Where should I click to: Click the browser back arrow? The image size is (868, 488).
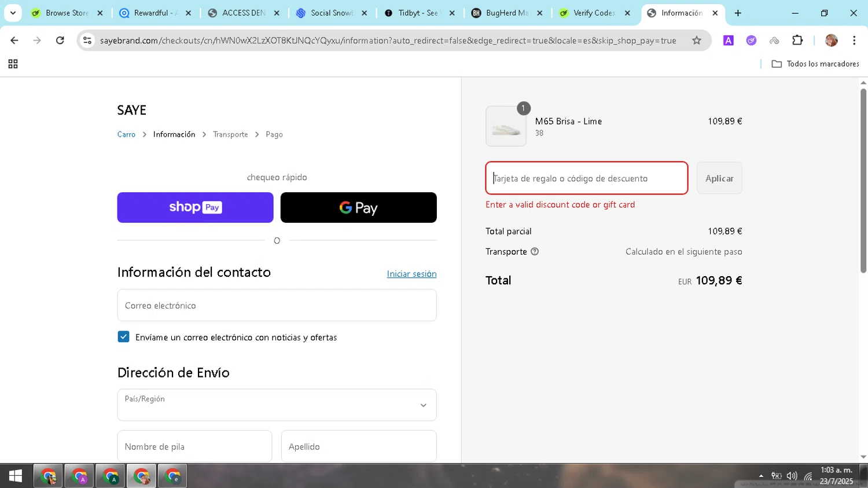(14, 41)
